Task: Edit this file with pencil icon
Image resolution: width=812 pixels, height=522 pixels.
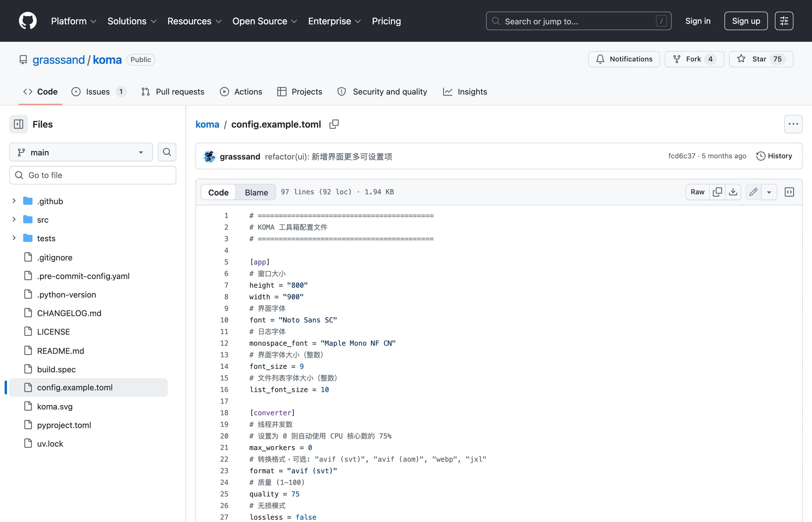Action: coord(753,192)
